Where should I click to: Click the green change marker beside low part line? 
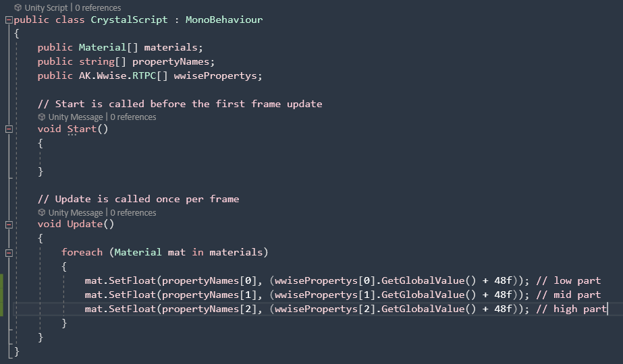[x=1, y=280]
